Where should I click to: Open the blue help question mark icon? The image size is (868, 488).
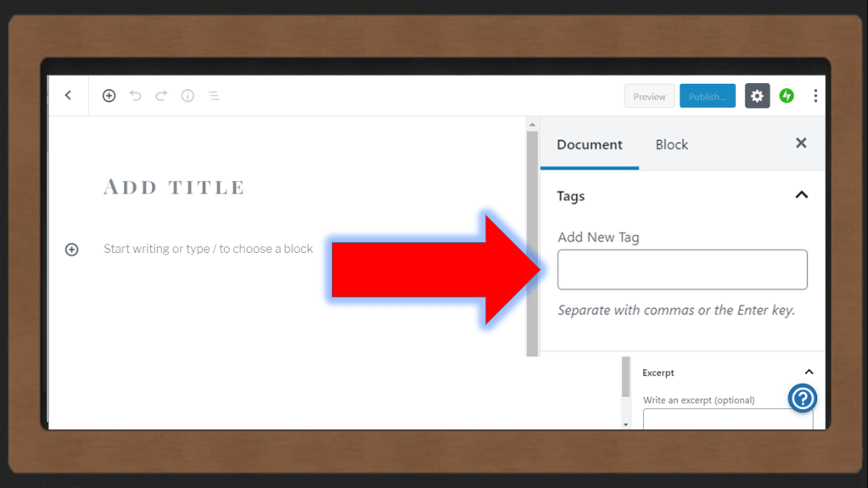pyautogui.click(x=802, y=398)
